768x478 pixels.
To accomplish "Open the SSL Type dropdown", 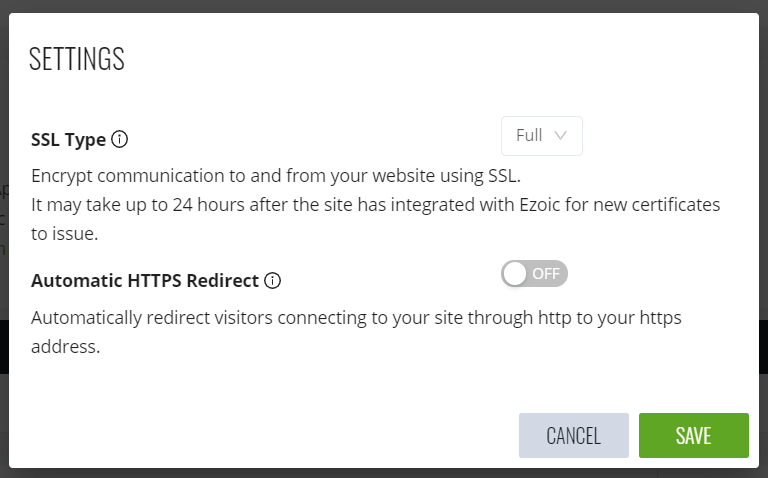I will (541, 136).
